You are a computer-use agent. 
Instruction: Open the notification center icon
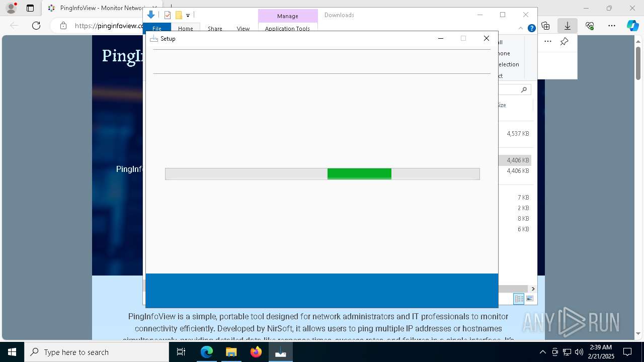point(627,352)
